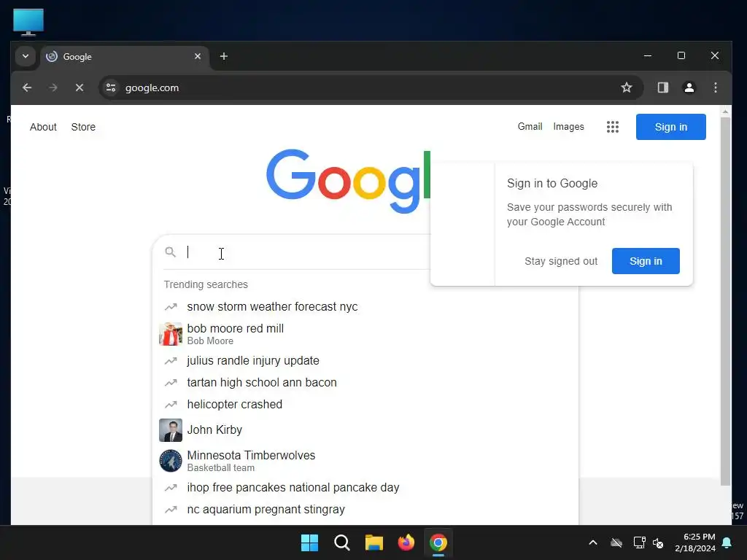The height and width of the screenshot is (560, 747).
Task: Select bob moore red mill suggestion
Action: pyautogui.click(x=365, y=334)
